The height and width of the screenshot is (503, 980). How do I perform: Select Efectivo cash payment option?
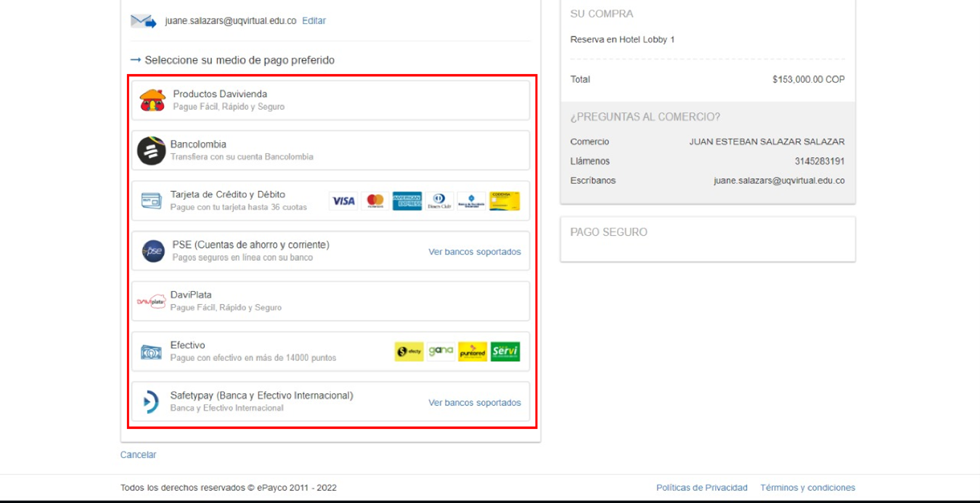tap(330, 351)
